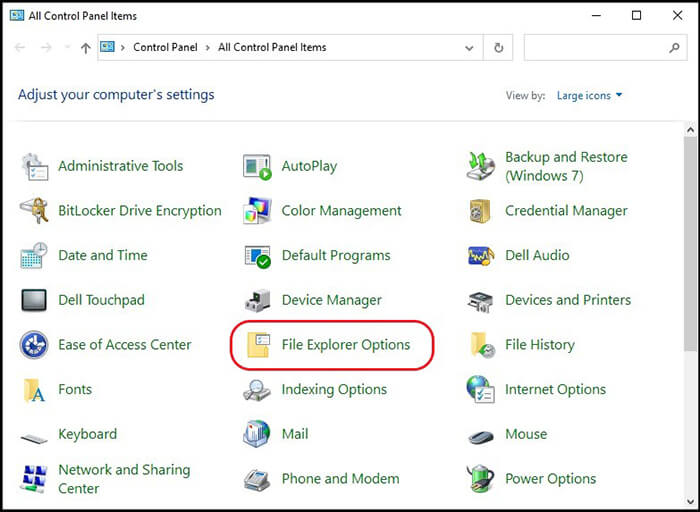This screenshot has height=512, width=700.
Task: Go back with the Back arrow
Action: (20, 47)
